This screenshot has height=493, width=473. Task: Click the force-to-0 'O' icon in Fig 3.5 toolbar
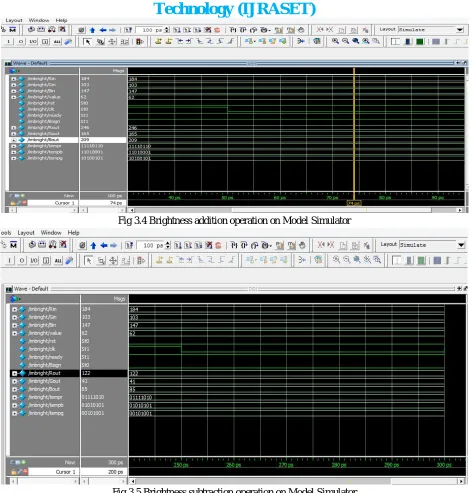click(22, 260)
